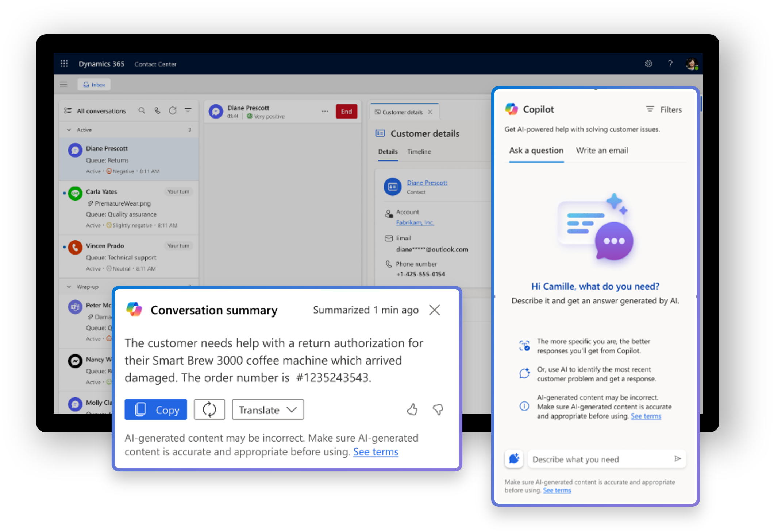Click the Diane Prescott chat avatar icon
Screen dimensions: 774x532
coord(216,111)
